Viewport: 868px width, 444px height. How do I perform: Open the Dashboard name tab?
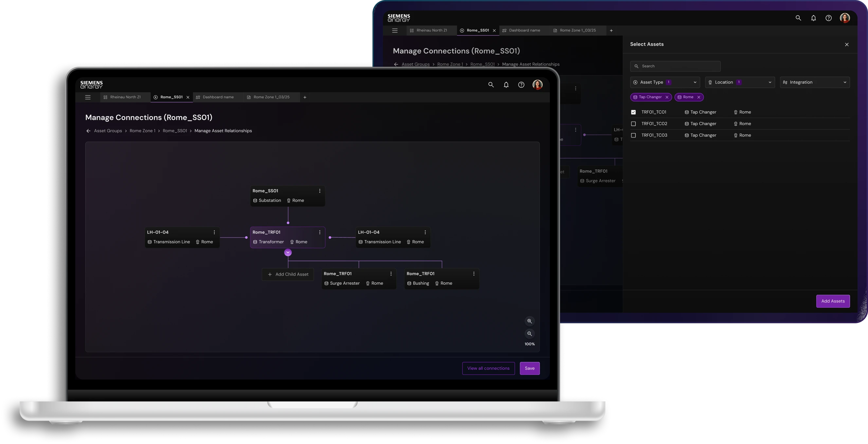coord(218,97)
